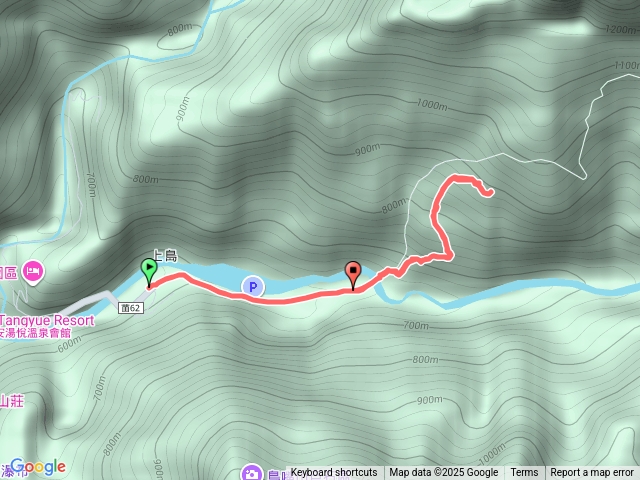Screen dimensions: 640x480
Task: Click the eastern tip of the red track
Action: (491, 192)
